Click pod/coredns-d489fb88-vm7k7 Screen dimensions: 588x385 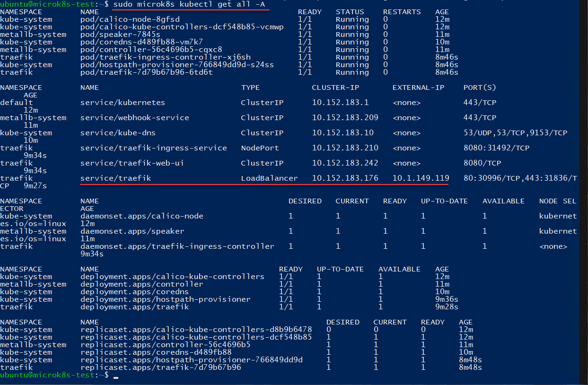tap(142, 42)
